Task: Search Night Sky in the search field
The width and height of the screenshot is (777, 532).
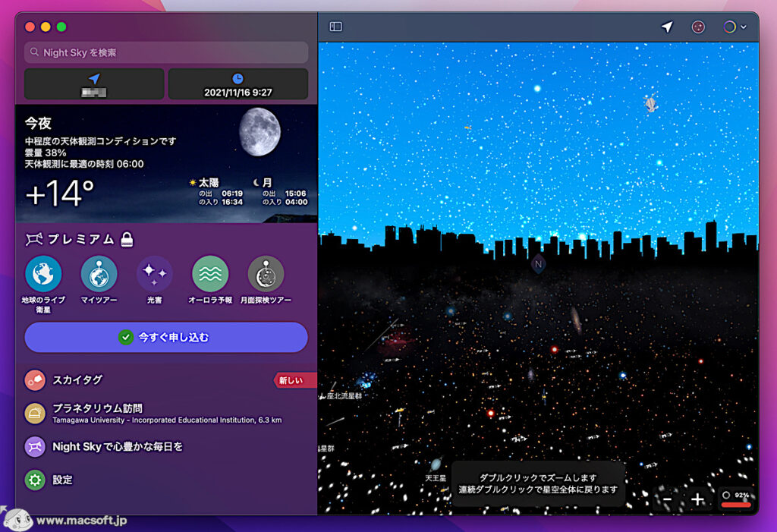Action: pyautogui.click(x=166, y=52)
